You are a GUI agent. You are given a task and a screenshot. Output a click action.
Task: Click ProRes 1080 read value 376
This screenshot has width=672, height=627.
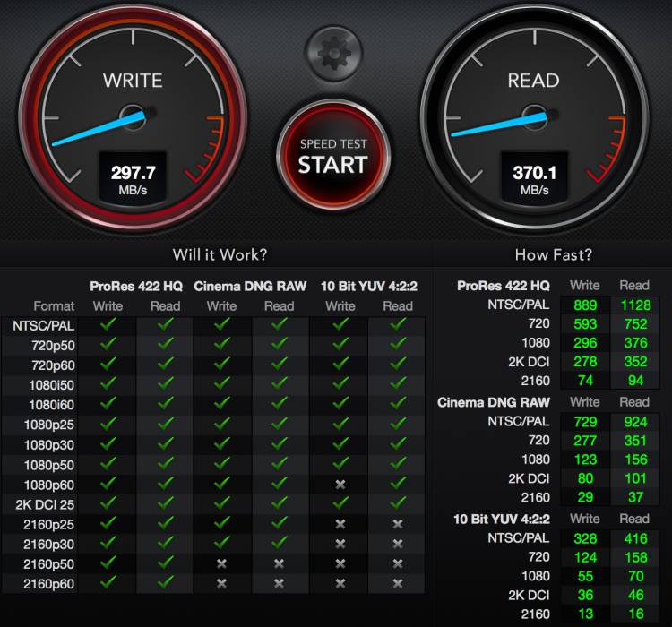point(635,343)
